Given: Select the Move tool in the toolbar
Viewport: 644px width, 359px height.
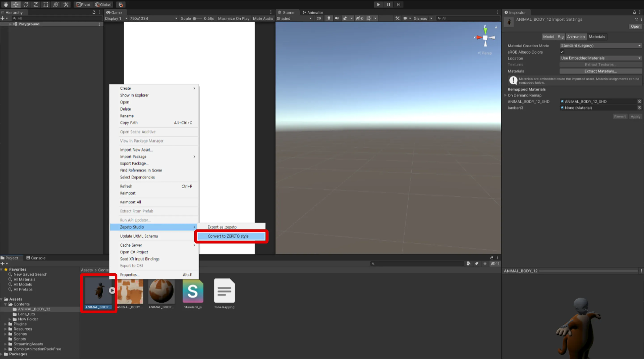Looking at the screenshot, I should [x=15, y=4].
